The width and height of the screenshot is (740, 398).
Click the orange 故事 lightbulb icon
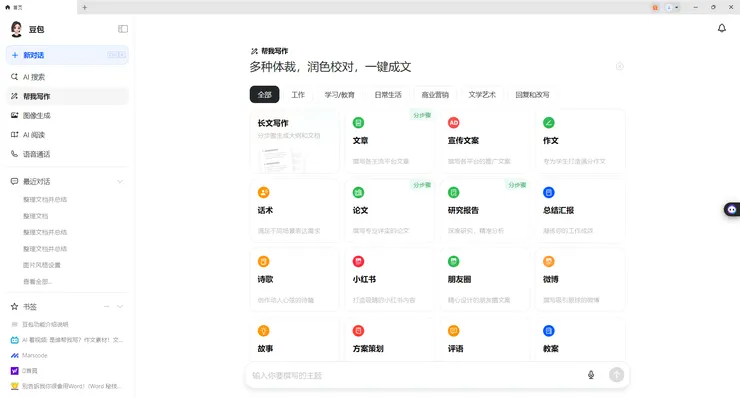tap(263, 330)
